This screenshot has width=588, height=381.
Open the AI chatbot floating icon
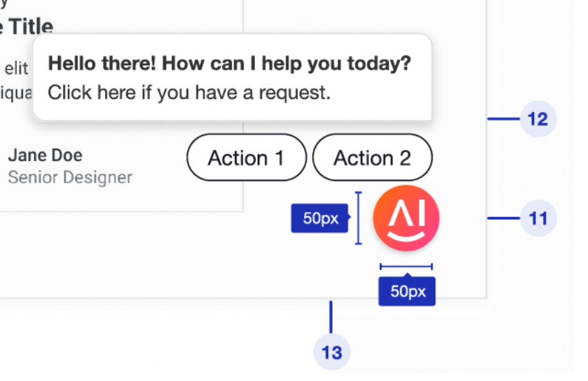pyautogui.click(x=406, y=219)
